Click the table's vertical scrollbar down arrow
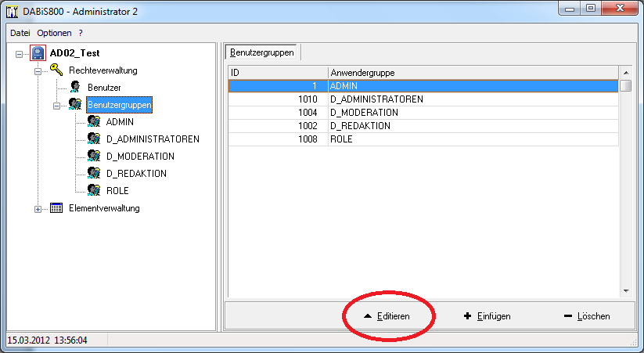Screen dimensions: 644x353 point(625,291)
